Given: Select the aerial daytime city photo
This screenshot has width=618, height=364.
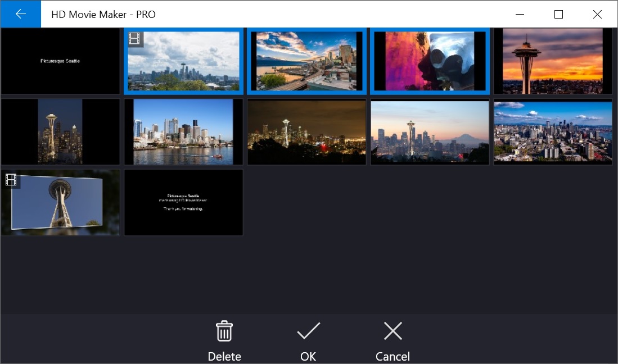Looking at the screenshot, I should (553, 132).
